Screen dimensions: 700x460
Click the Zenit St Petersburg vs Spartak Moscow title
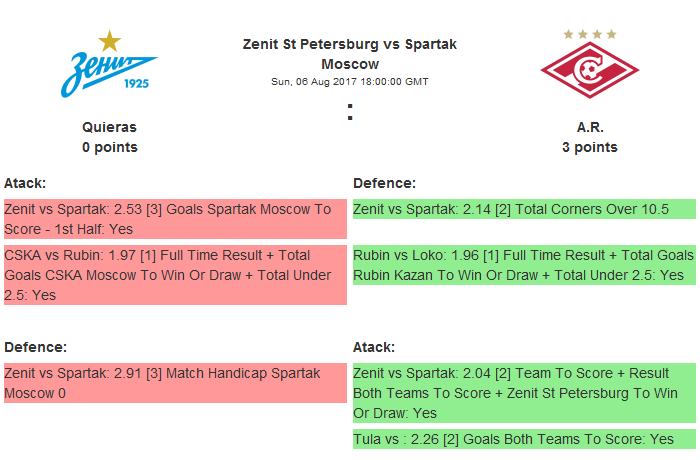349,54
